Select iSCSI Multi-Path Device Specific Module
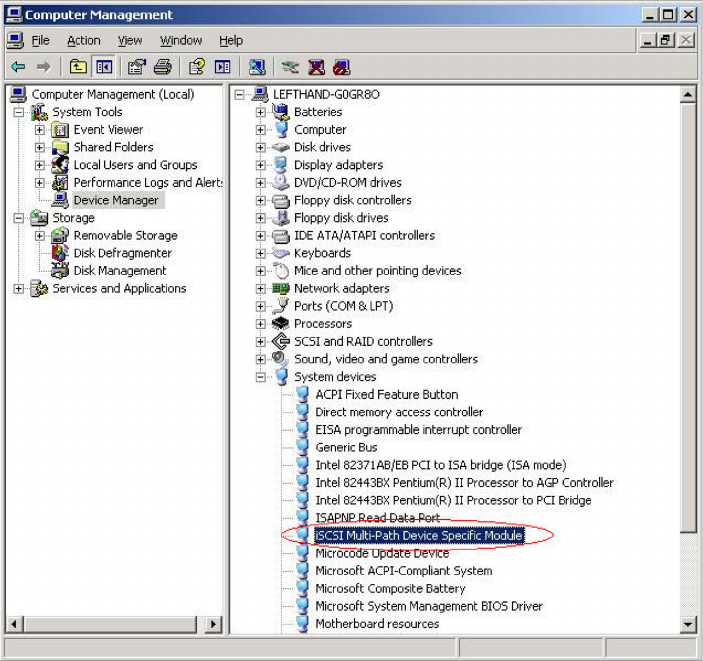The height and width of the screenshot is (661, 703). pos(418,536)
